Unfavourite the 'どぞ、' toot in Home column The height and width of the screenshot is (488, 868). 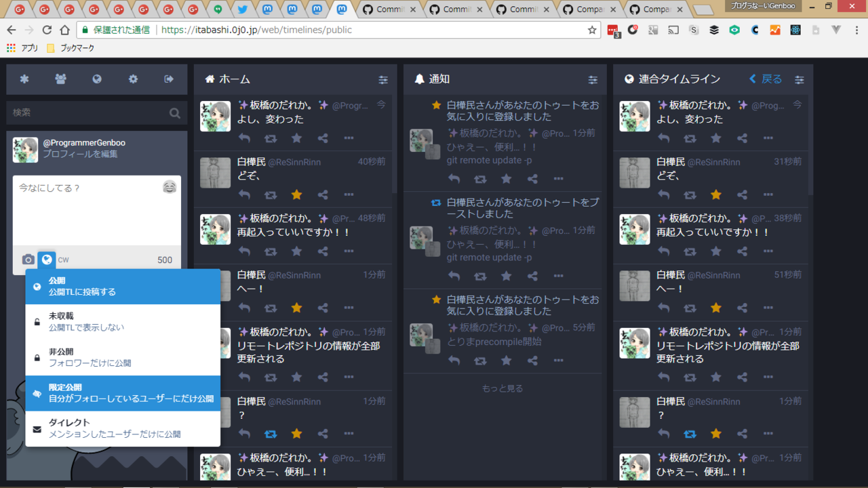(296, 195)
